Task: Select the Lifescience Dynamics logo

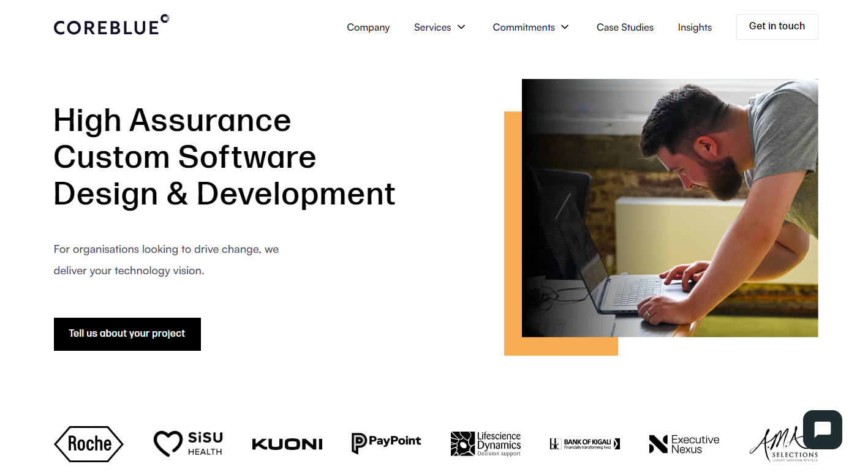Action: pyautogui.click(x=486, y=444)
